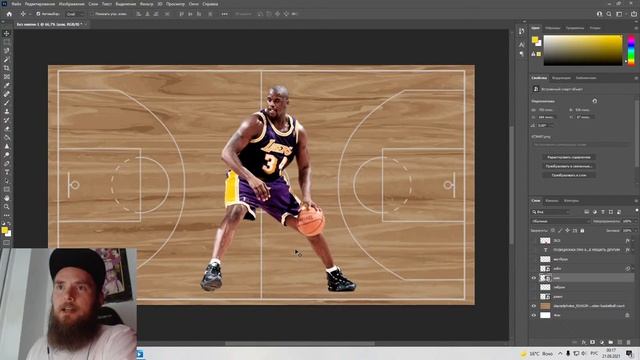Select the Eyedropper tool
Image resolution: width=640 pixels, height=360 pixels.
coord(7,85)
